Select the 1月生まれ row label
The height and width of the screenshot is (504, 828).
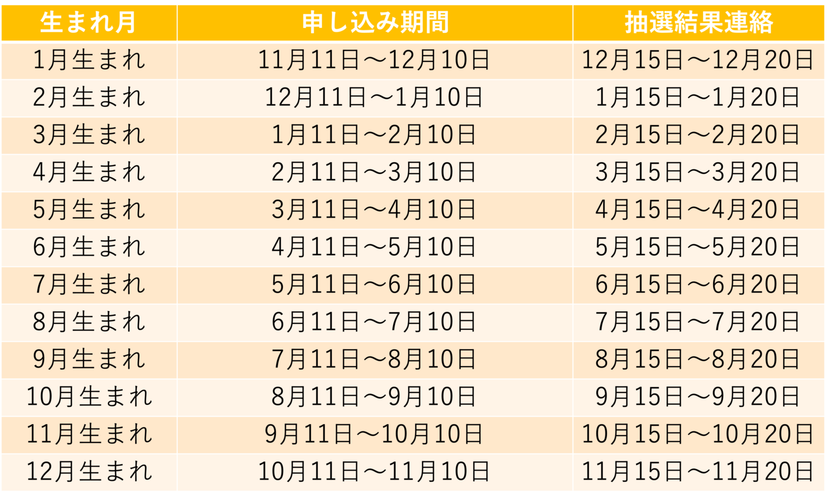tap(89, 60)
